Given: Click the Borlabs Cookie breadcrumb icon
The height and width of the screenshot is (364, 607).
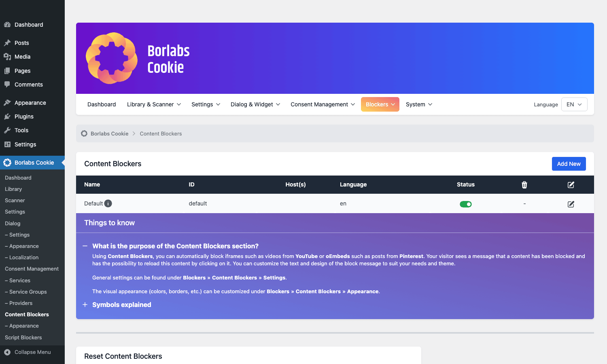Looking at the screenshot, I should (x=84, y=133).
